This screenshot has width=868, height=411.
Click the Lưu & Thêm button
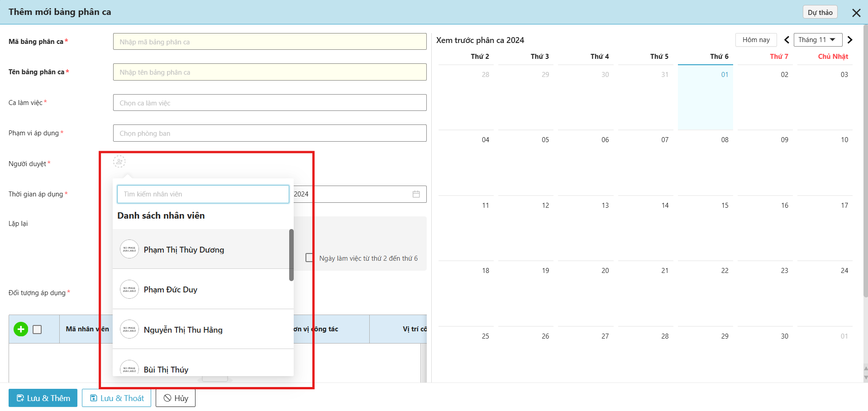[x=43, y=398]
